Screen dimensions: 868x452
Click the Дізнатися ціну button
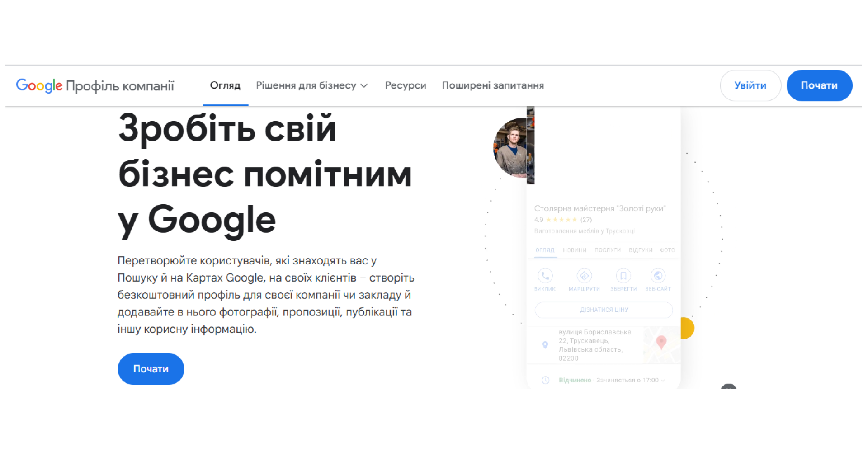click(x=604, y=310)
